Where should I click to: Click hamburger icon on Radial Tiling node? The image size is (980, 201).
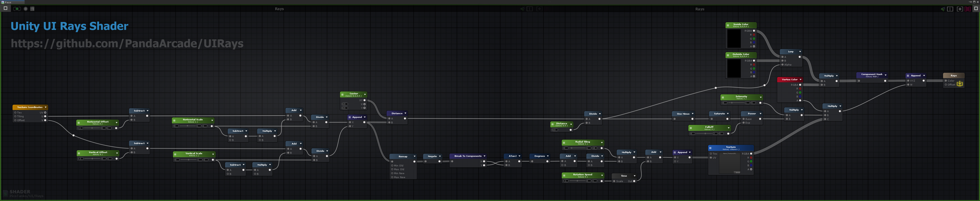tap(564, 143)
